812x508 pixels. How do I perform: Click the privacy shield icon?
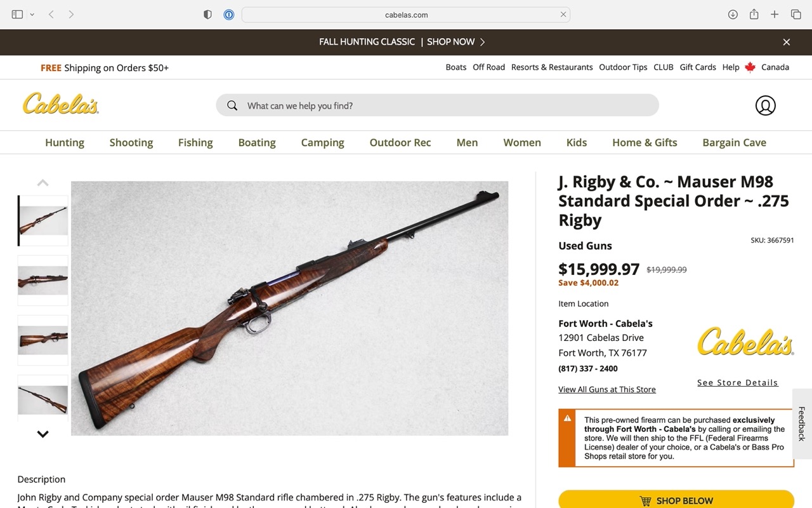(207, 15)
